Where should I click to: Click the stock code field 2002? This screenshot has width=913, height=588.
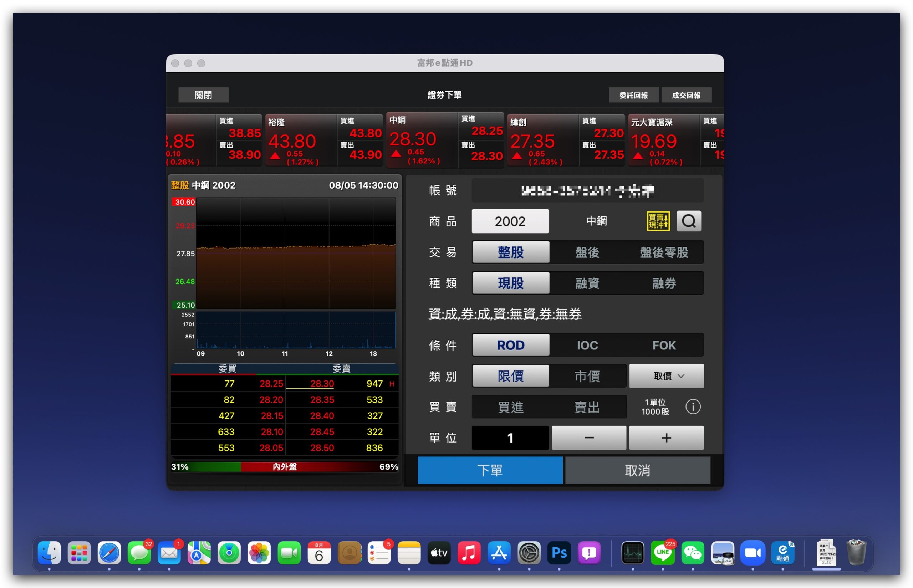pyautogui.click(x=510, y=221)
